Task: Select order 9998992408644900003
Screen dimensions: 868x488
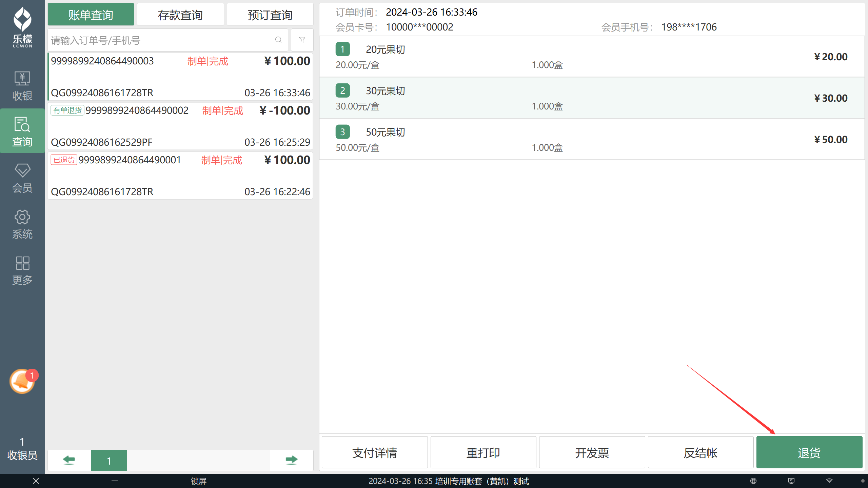Action: point(180,77)
